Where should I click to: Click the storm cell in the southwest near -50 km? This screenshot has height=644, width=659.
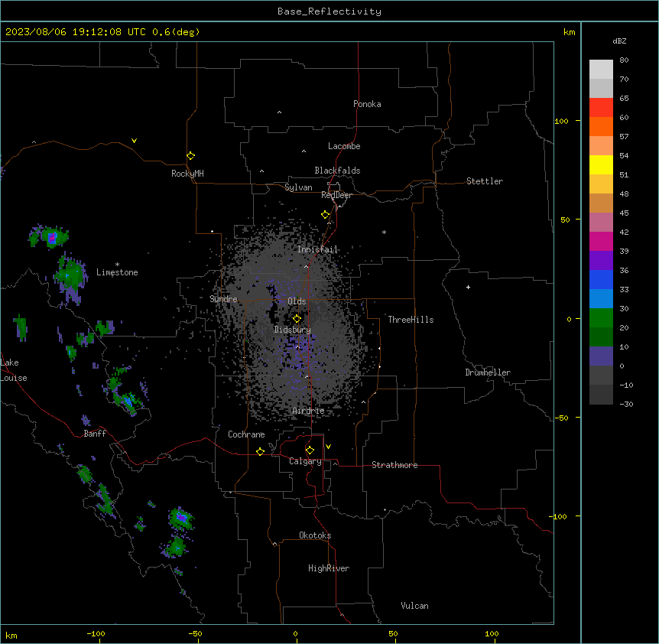181,518
